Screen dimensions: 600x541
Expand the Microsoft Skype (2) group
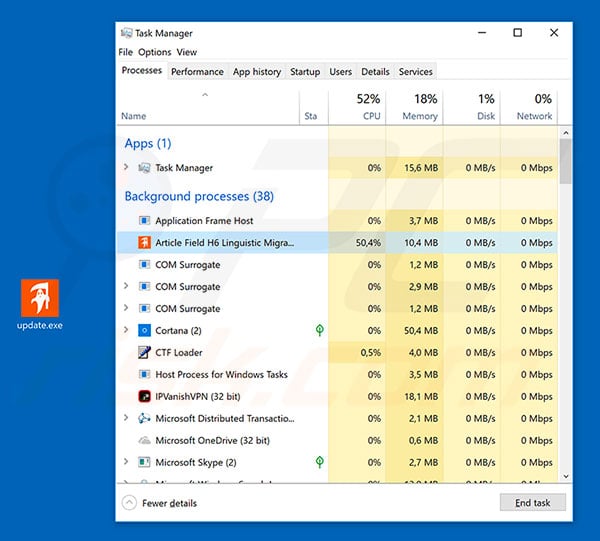pos(126,462)
